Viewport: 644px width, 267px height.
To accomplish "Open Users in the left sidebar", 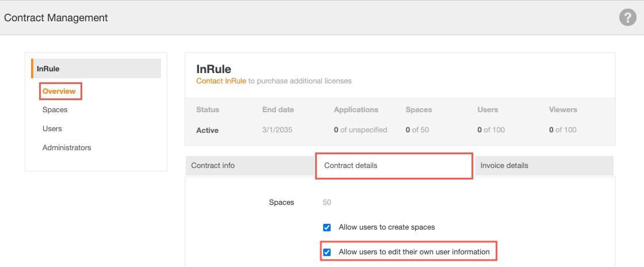I will tap(52, 128).
